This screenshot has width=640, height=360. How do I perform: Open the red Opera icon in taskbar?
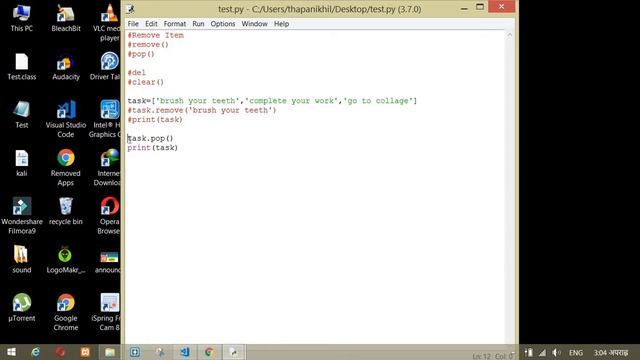click(60, 352)
